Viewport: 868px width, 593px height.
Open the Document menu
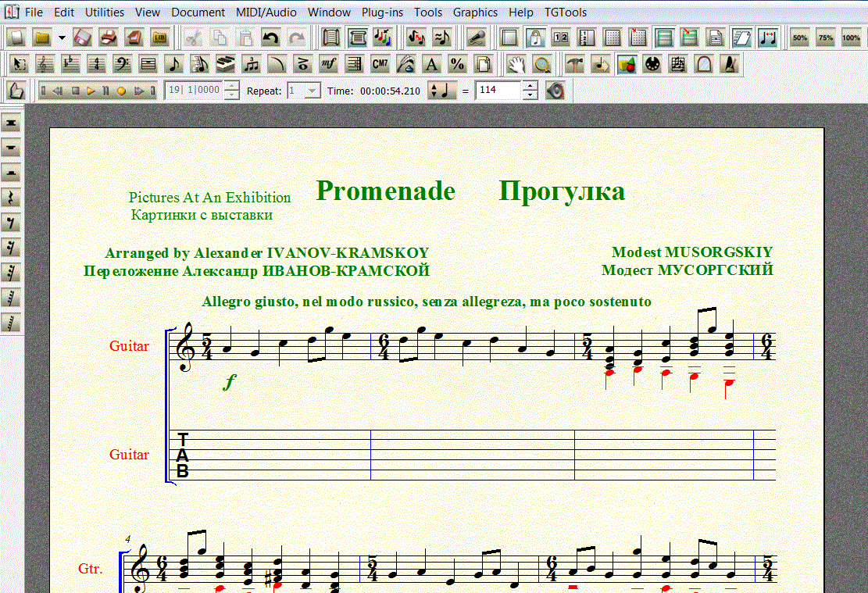pyautogui.click(x=198, y=13)
